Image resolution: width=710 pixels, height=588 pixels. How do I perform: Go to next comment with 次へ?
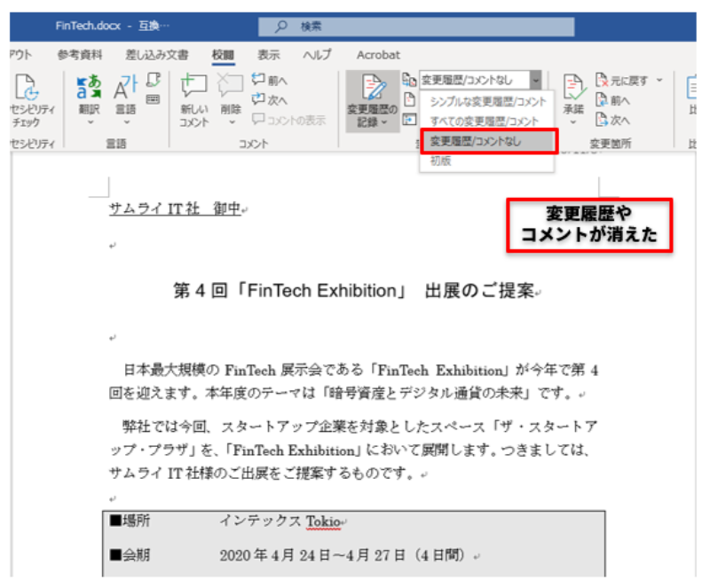click(x=270, y=99)
